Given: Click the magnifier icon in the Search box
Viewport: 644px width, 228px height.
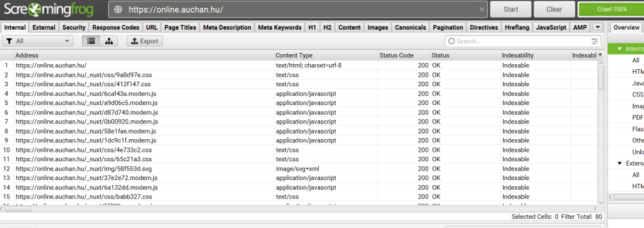Looking at the screenshot, I should pos(452,41).
